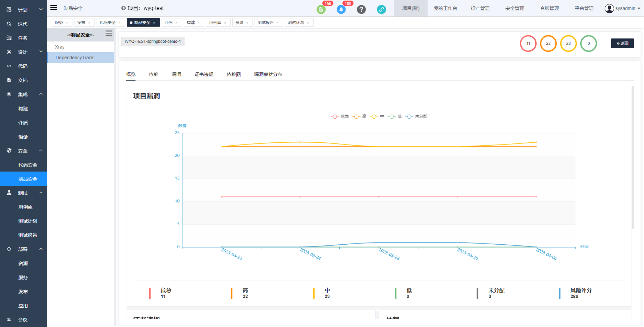Click the hamburger menu icon in top bar

point(54,8)
